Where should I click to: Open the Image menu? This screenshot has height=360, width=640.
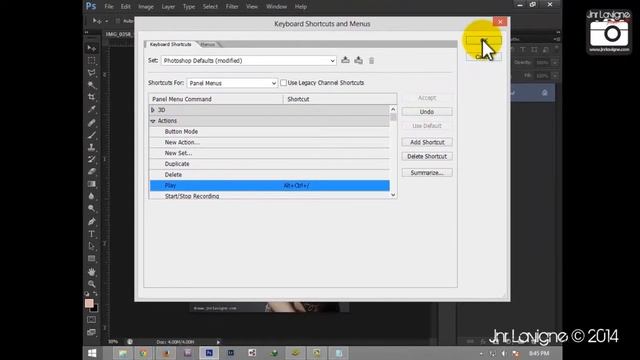pos(146,7)
